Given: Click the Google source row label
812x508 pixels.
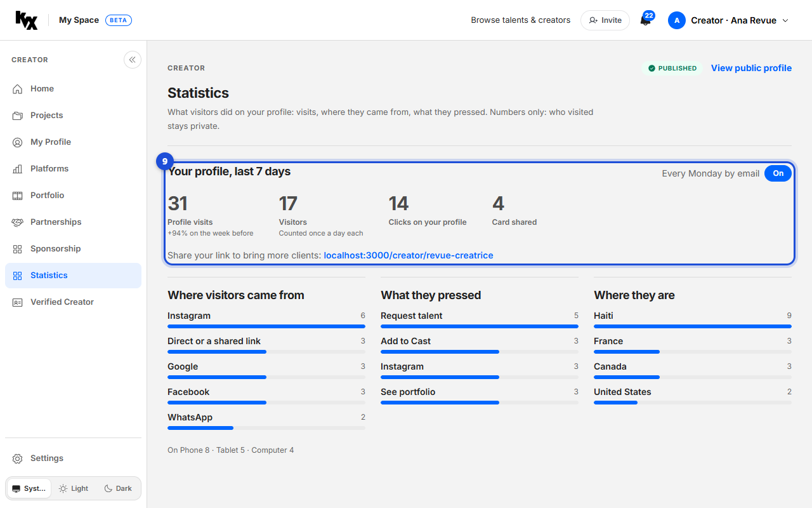Looking at the screenshot, I should tap(183, 366).
